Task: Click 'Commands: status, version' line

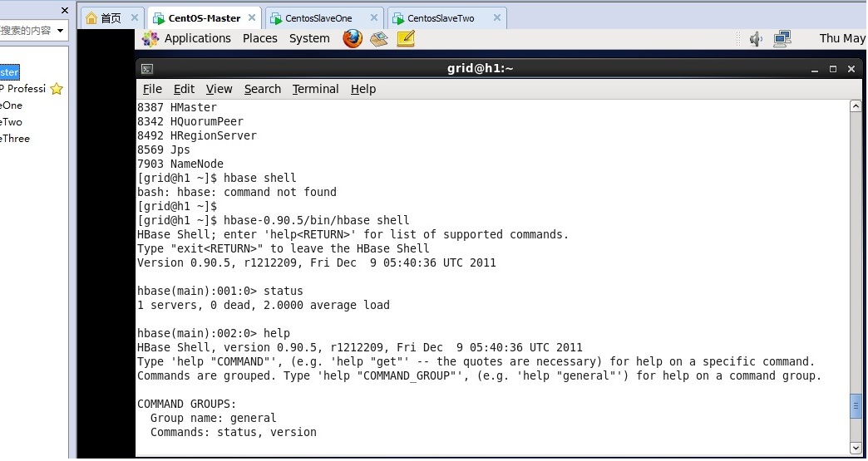Action: point(234,432)
